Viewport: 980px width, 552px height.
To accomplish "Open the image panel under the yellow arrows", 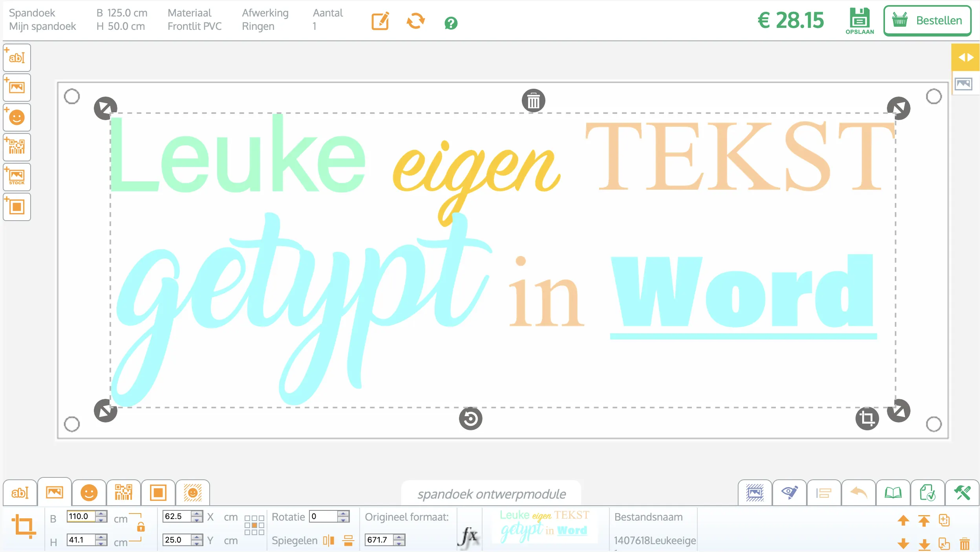I will [964, 84].
